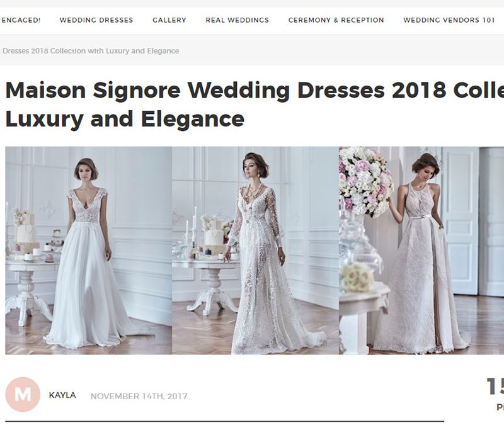Click the wedding cake in first photo
This screenshot has width=504, height=425.
[25, 229]
